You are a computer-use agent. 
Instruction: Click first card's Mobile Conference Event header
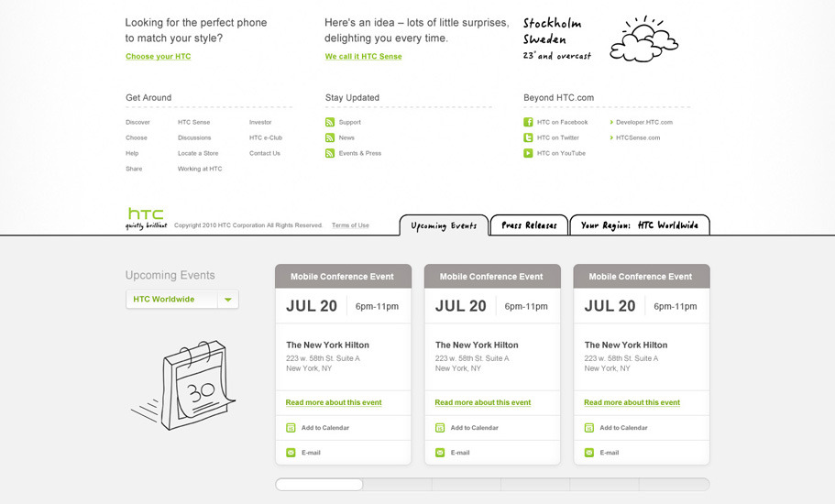343,277
